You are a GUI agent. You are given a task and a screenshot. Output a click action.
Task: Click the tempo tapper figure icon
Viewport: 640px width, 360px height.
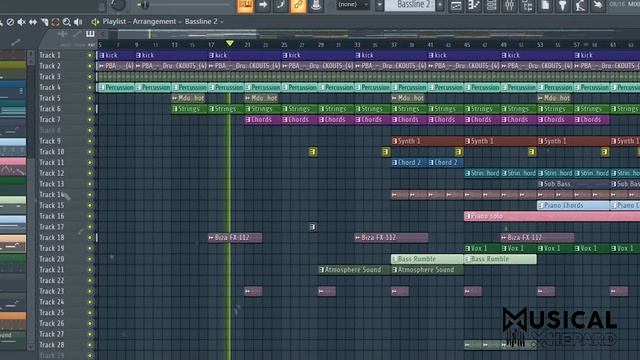(x=580, y=5)
